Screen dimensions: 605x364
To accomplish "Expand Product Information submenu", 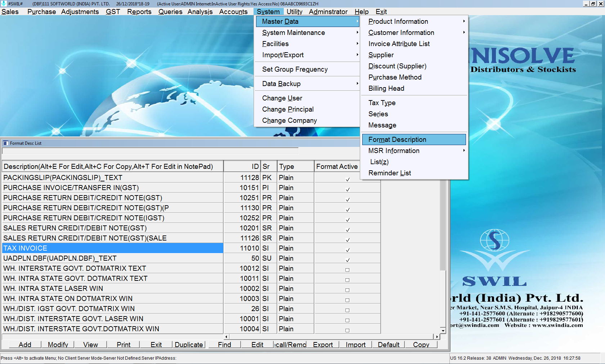I will click(x=414, y=22).
